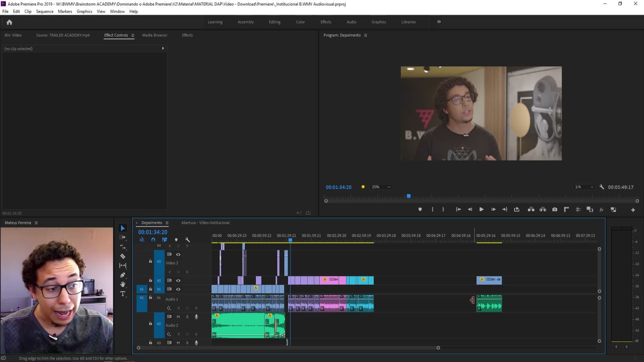
Task: Open the Sequence menu
Action: tap(45, 11)
